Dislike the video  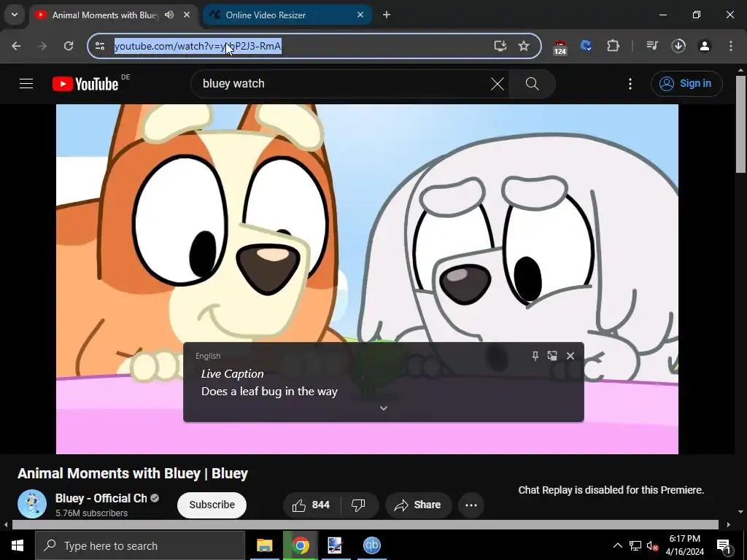coord(359,505)
